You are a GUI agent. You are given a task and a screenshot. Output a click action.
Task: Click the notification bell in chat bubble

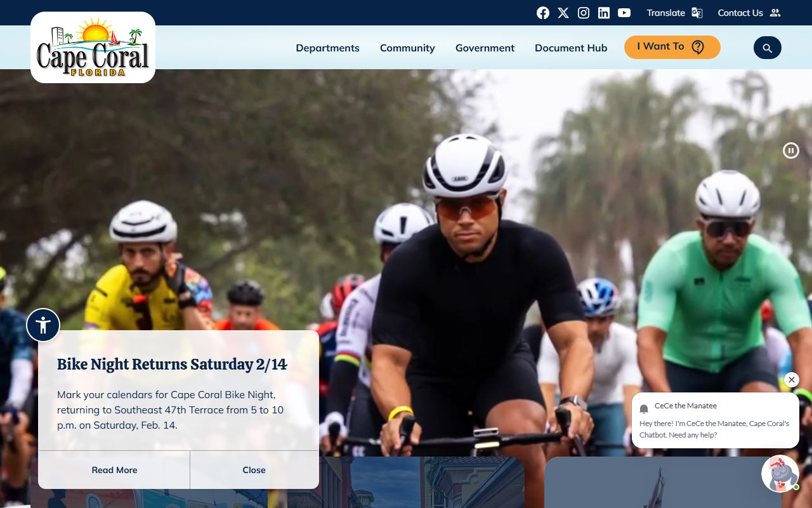pos(644,408)
